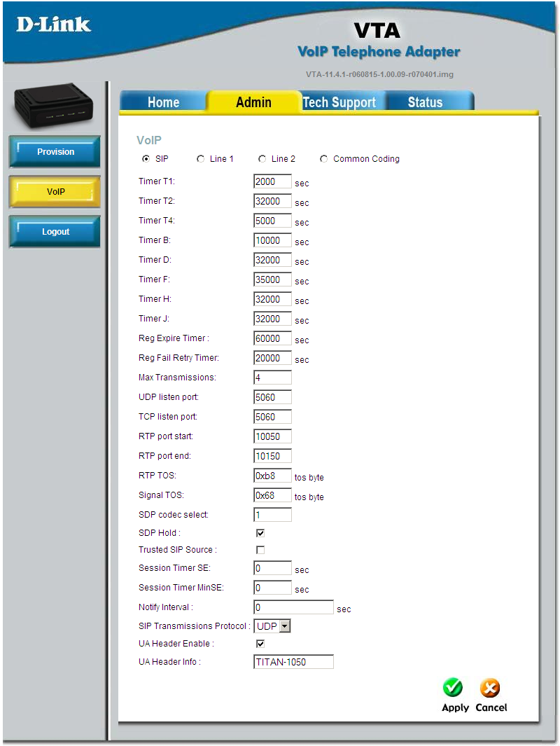
Task: Click the UA Header Info field
Action: [293, 662]
